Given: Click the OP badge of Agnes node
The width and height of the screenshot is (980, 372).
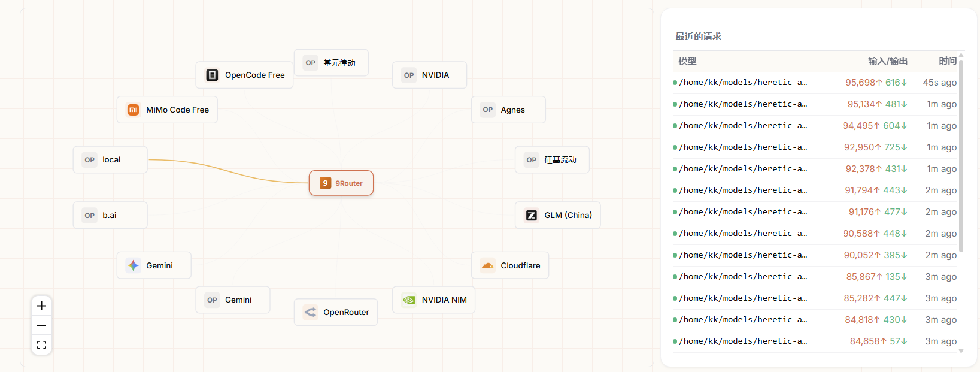Looking at the screenshot, I should [488, 110].
